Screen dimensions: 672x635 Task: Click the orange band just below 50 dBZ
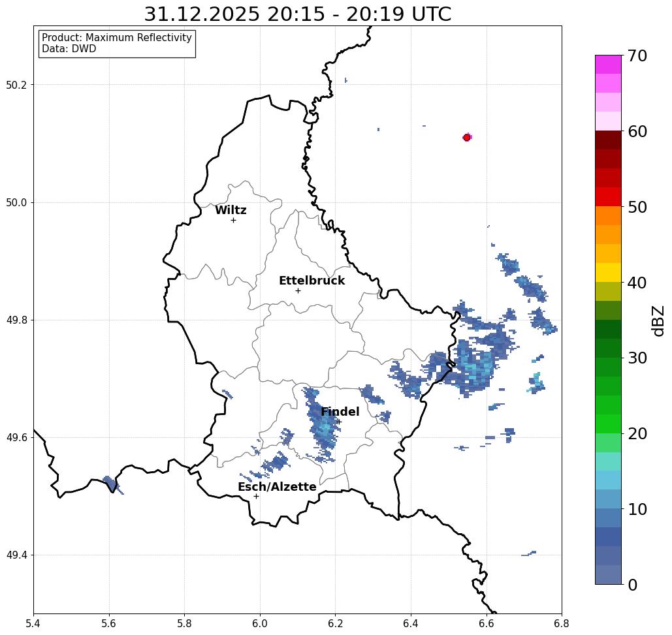[x=608, y=216]
